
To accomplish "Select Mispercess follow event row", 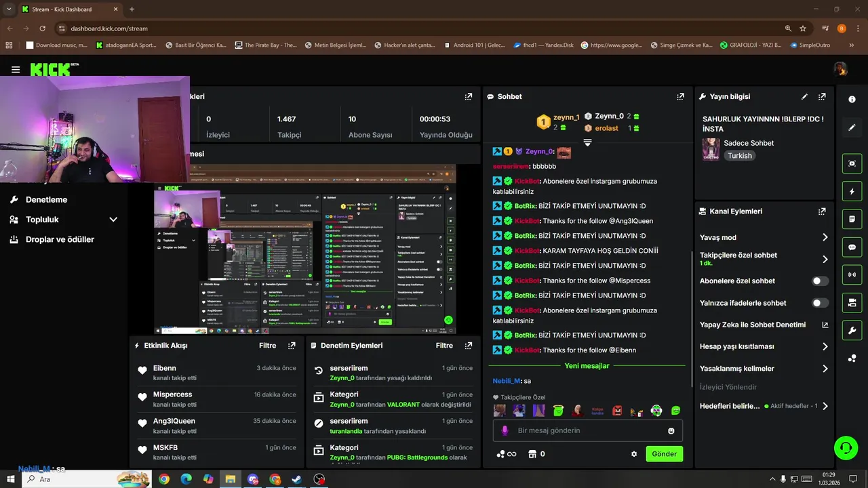I will click(x=216, y=399).
